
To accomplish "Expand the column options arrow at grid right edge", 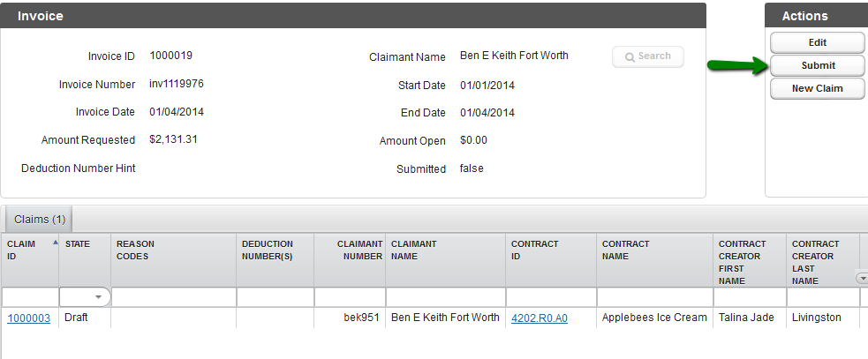I will (x=862, y=278).
